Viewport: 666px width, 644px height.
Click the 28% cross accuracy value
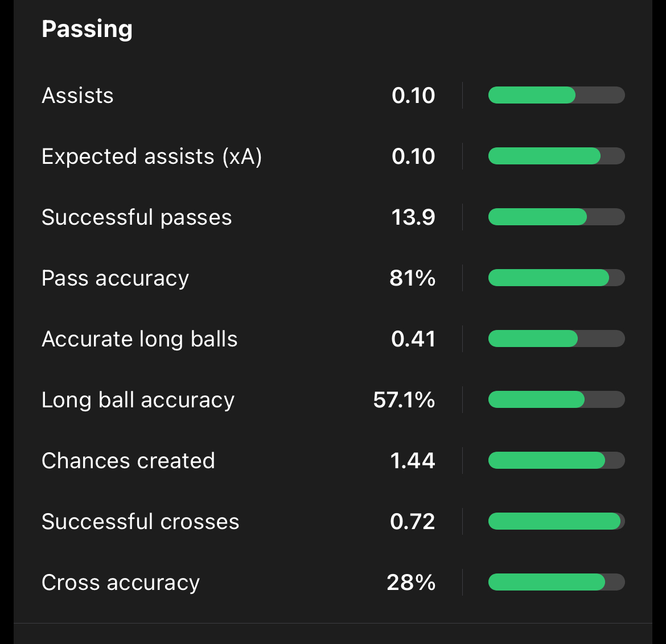coord(411,583)
